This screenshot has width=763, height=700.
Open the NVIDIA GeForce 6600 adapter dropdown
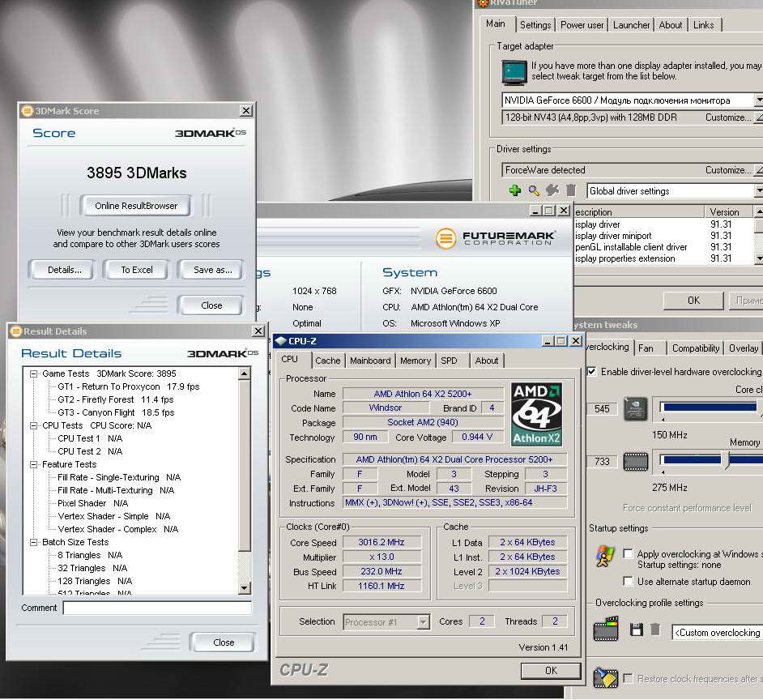(759, 100)
